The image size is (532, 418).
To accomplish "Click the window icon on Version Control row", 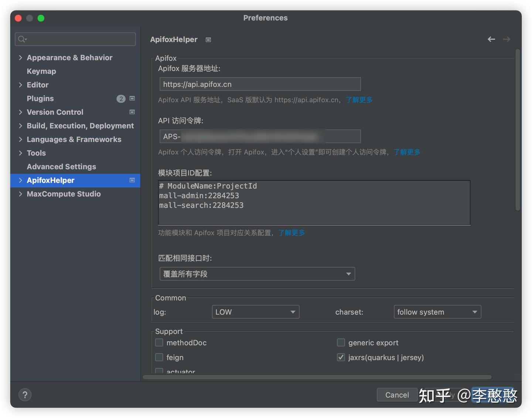I will click(x=132, y=112).
